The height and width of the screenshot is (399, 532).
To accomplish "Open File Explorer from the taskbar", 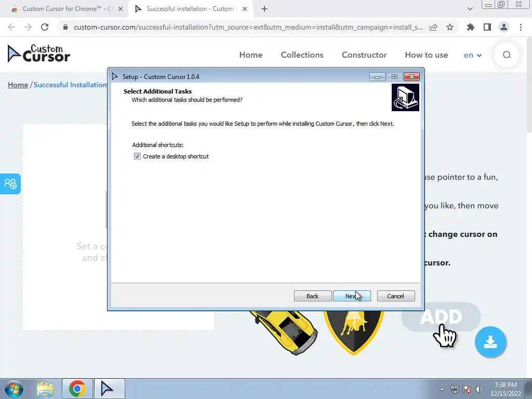I will tap(45, 389).
